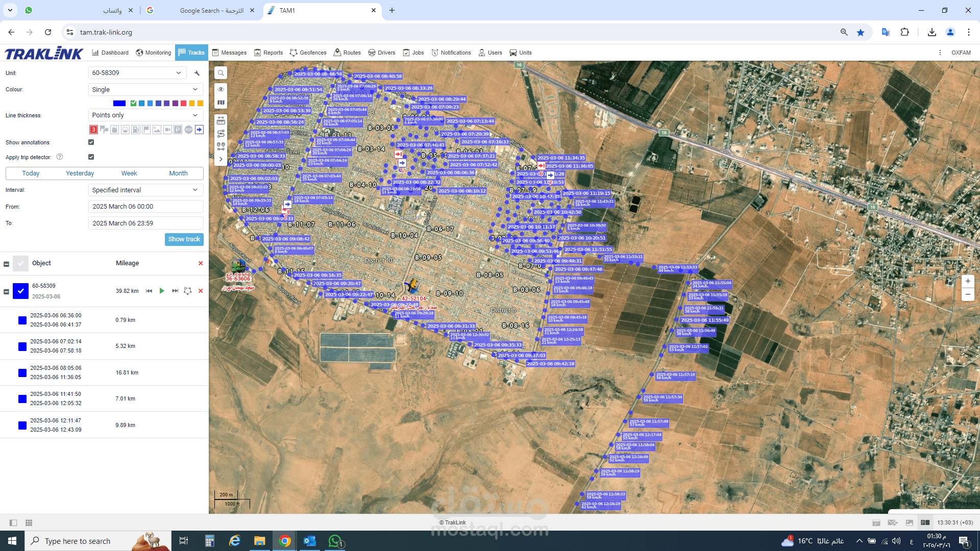Screen dimensions: 980x551
Task: Select the nearest units tool
Action: [221, 146]
